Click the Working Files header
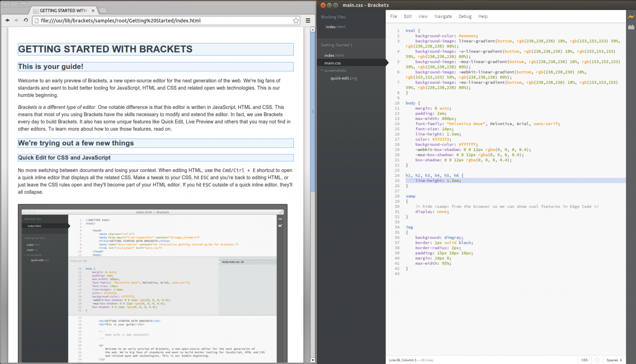Viewport: 636px width, 364px height. pos(333,17)
